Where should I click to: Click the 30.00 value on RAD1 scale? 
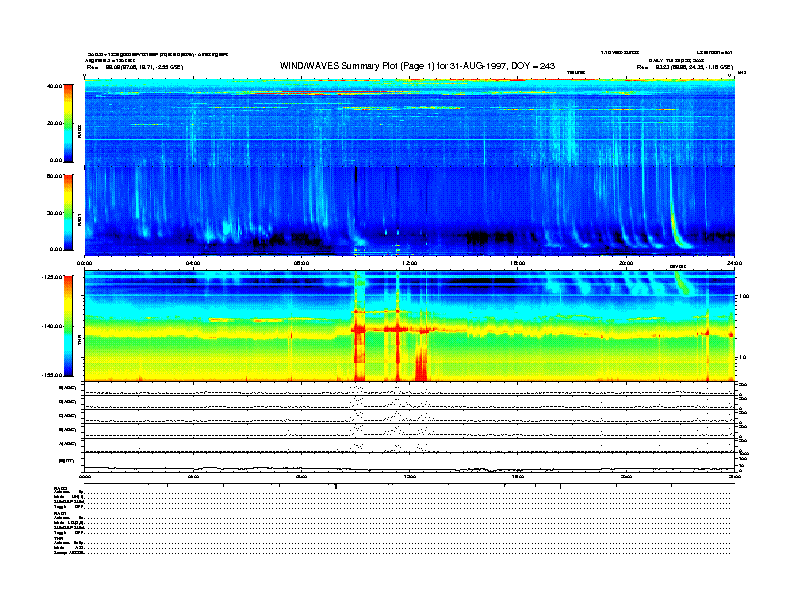click(x=54, y=213)
